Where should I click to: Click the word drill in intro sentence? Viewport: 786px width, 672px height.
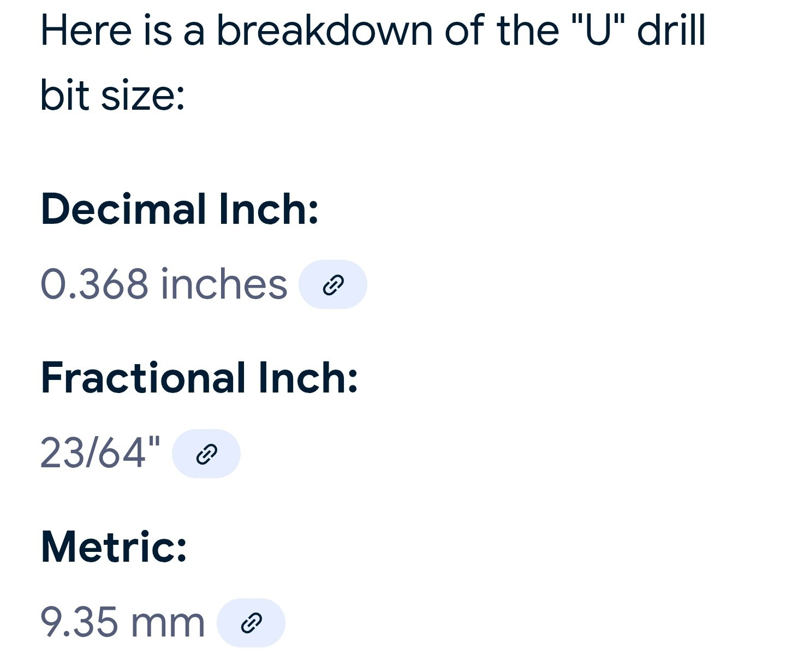pyautogui.click(x=672, y=30)
